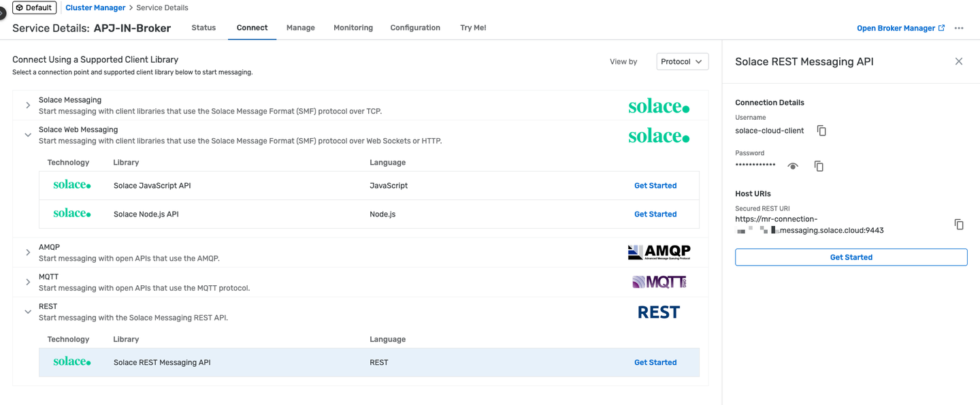Click the Solace Messaging section title
Screen dimensions: 980x405
coord(70,100)
